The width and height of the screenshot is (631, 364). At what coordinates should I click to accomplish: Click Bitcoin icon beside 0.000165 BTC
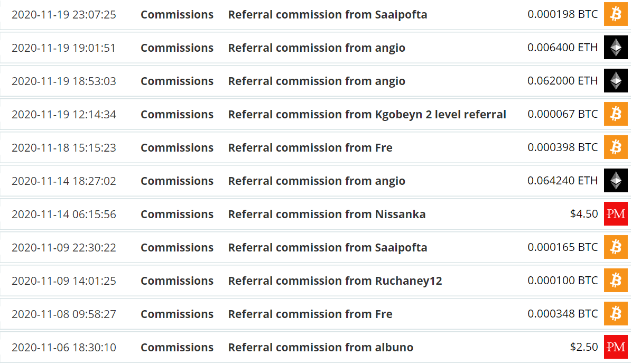click(x=616, y=247)
